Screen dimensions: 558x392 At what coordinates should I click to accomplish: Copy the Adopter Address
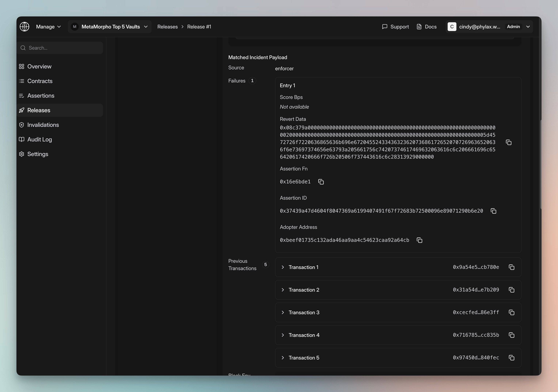pyautogui.click(x=420, y=240)
